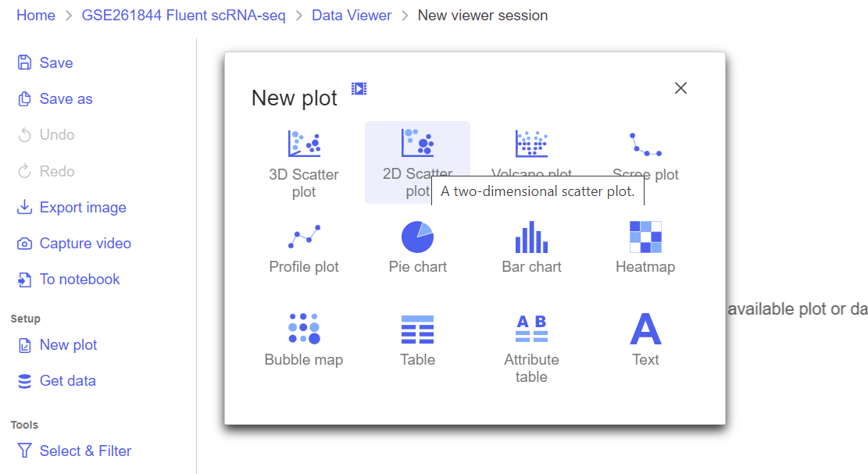Image resolution: width=868 pixels, height=474 pixels.
Task: Select the 2D Scatter plot type
Action: [417, 144]
